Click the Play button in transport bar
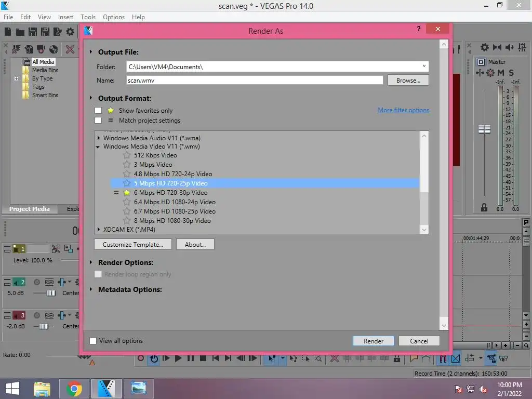The image size is (532, 399). [178, 358]
